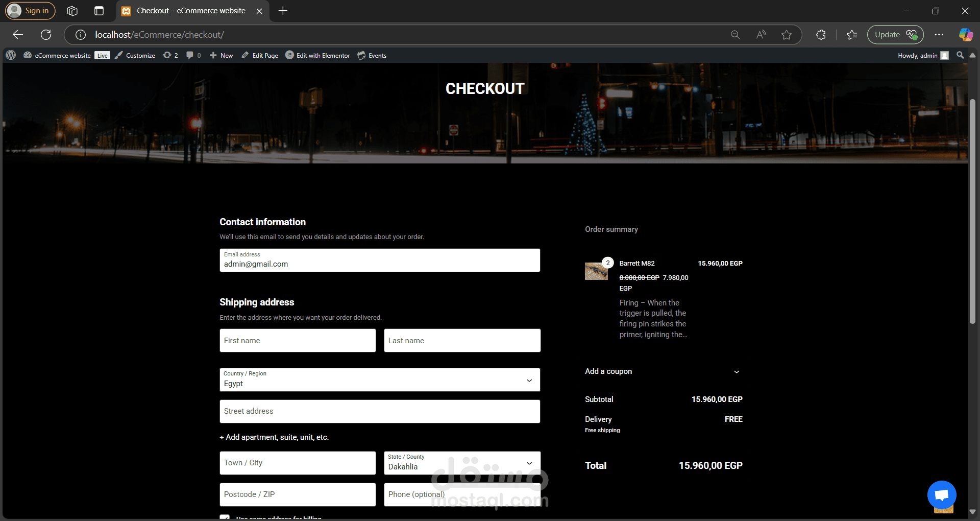Click the Barrett M82 product thumbnail
Viewport: 980px width, 521px height.
pos(596,271)
